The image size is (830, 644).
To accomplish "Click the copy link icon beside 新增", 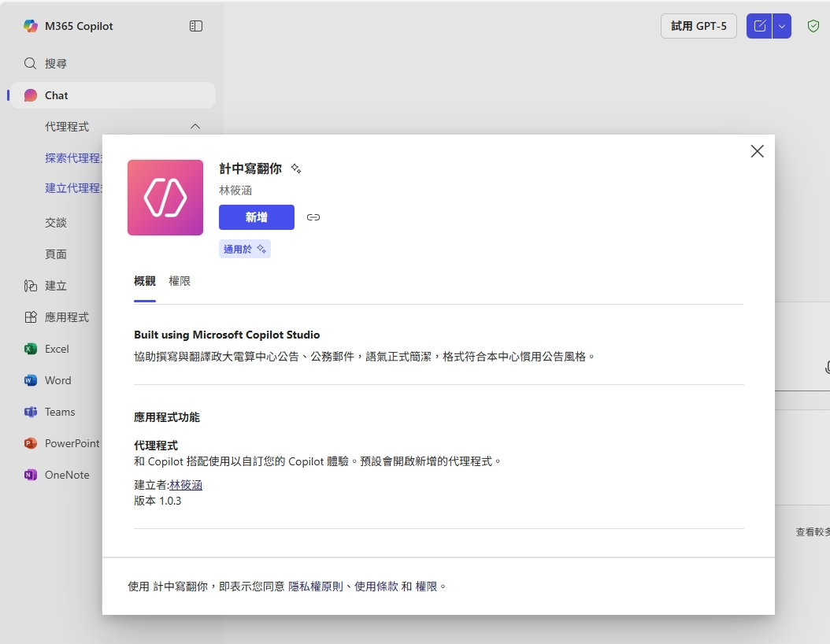I will 313,217.
